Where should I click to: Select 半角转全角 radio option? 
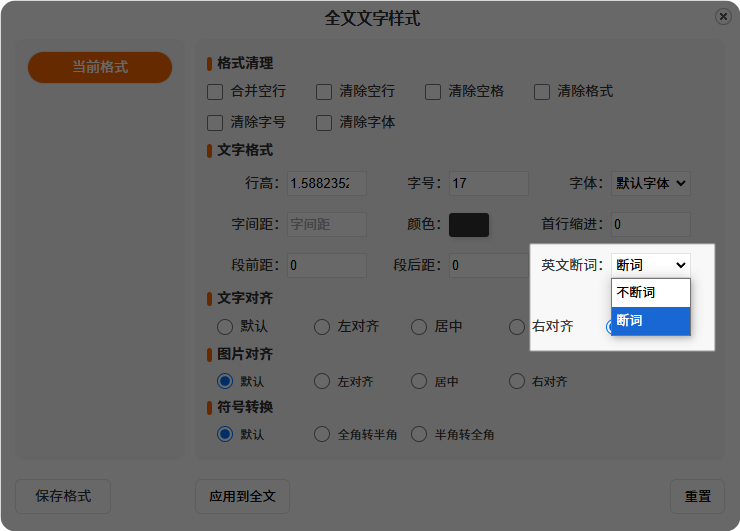click(419, 434)
